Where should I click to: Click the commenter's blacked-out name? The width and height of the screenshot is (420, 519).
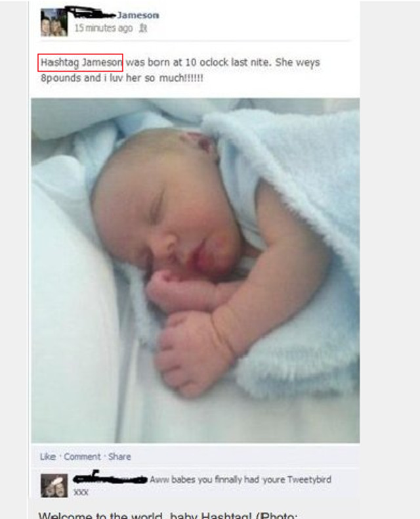pos(110,478)
